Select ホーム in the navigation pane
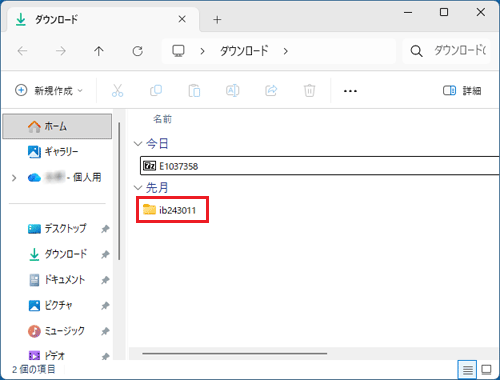This screenshot has height=380, width=500. pyautogui.click(x=57, y=126)
